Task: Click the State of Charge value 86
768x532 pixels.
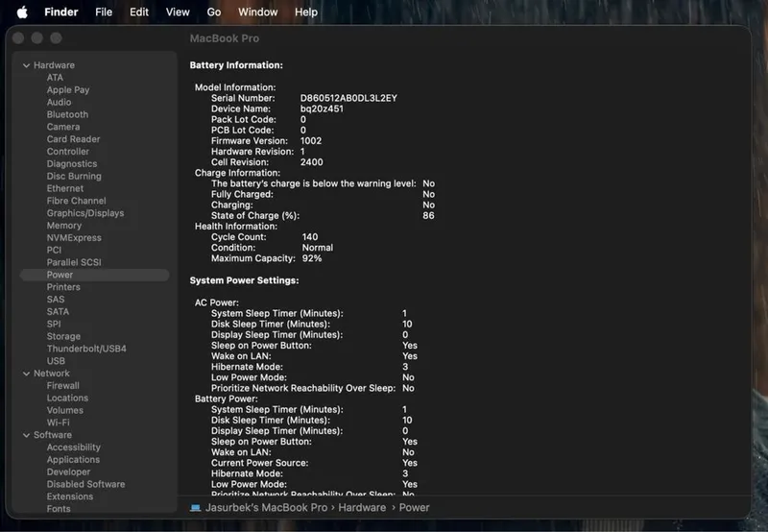Action: click(x=428, y=215)
